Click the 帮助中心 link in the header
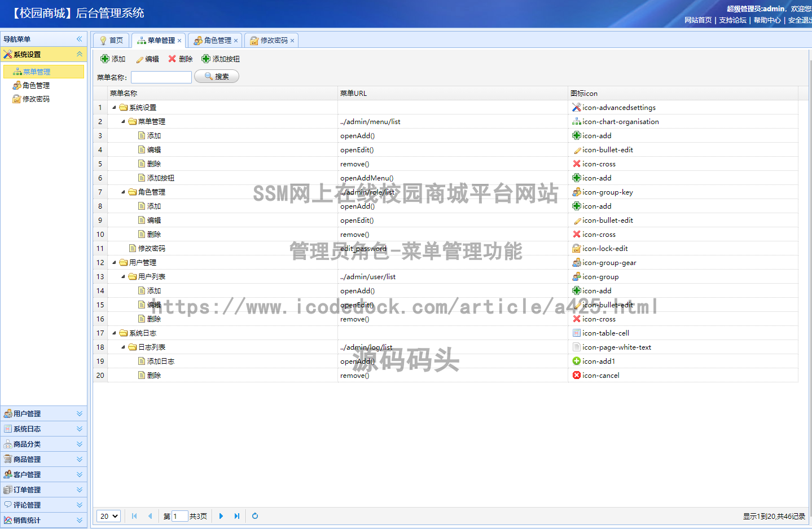This screenshot has height=529, width=812. (767, 20)
